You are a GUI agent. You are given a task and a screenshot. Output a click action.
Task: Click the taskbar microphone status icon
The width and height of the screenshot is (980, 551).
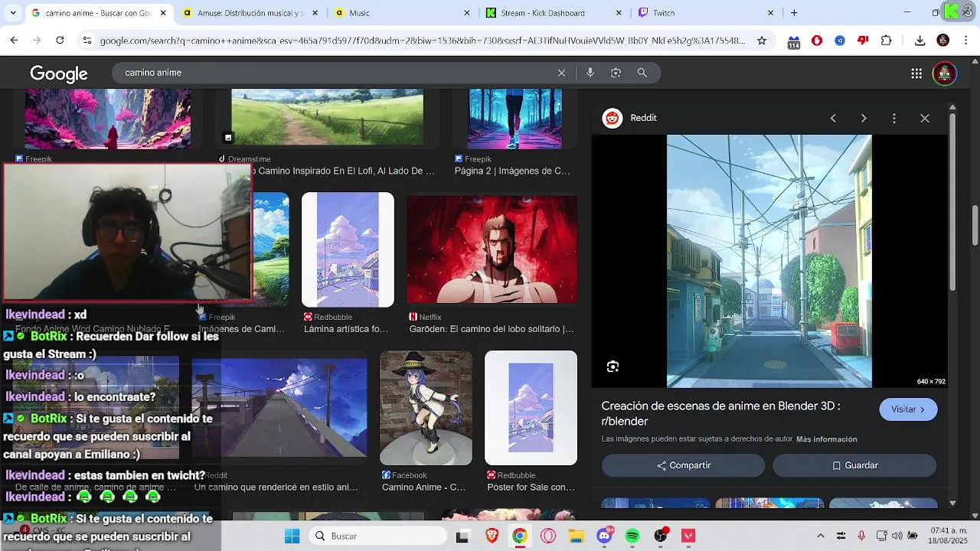(x=861, y=536)
